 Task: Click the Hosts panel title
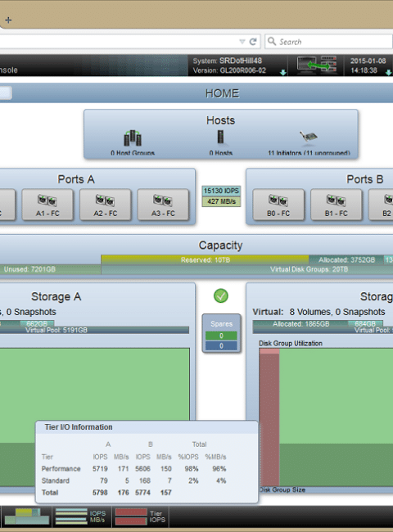[x=220, y=120]
